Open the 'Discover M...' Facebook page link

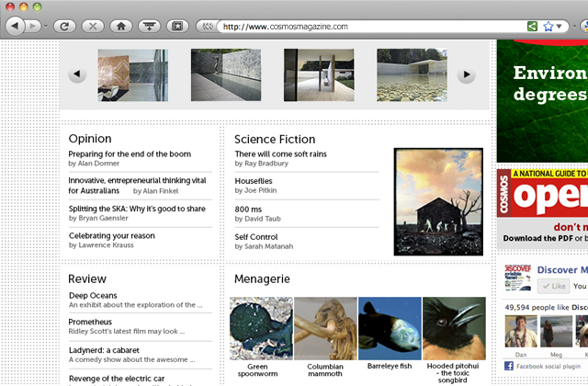click(562, 270)
